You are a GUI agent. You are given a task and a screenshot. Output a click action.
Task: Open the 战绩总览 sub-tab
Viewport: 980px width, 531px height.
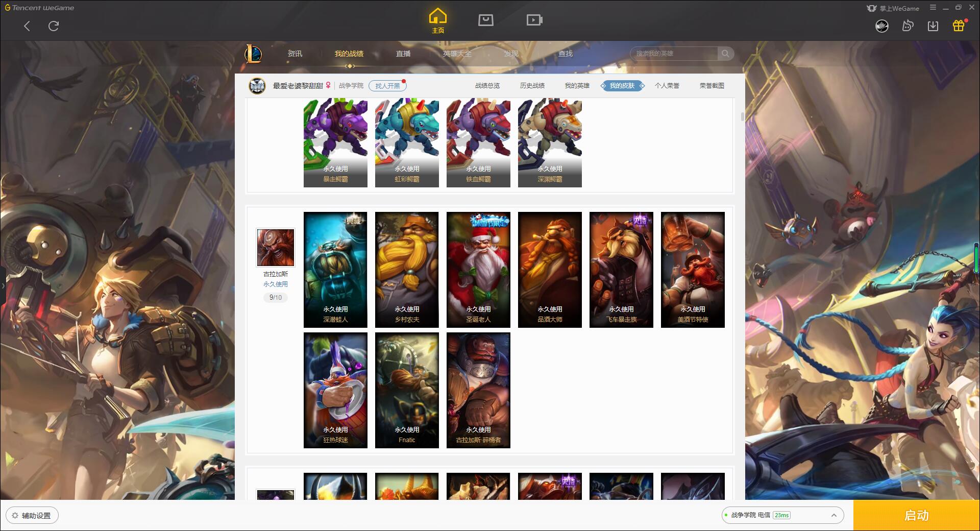tap(487, 86)
